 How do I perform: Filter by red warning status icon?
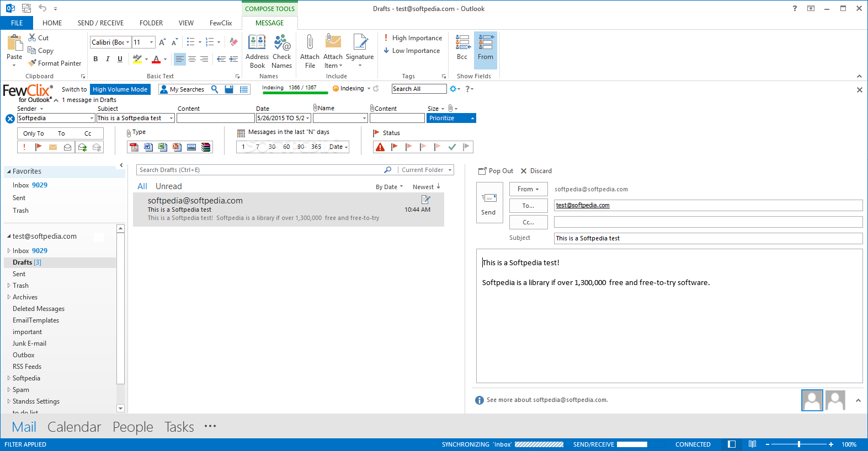click(x=380, y=147)
